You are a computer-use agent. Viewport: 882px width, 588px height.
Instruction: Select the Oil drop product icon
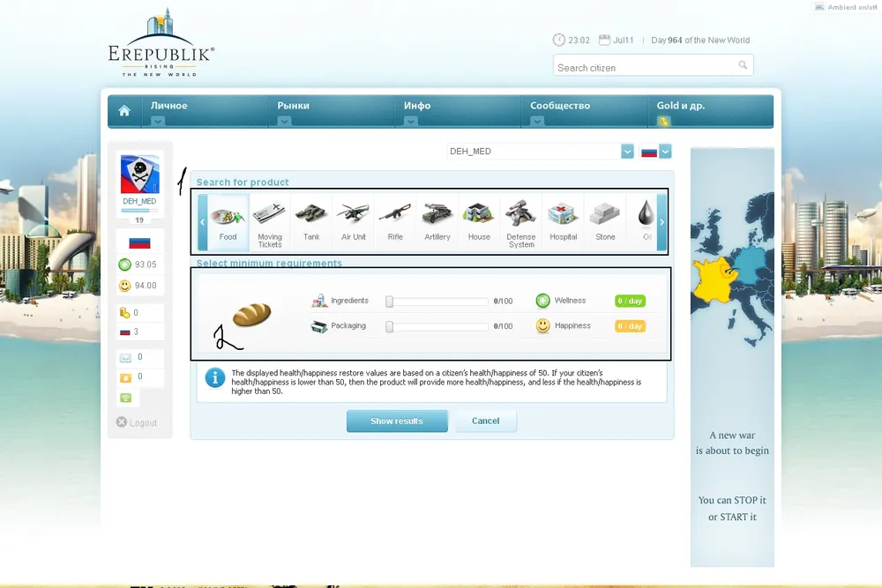[x=646, y=213]
